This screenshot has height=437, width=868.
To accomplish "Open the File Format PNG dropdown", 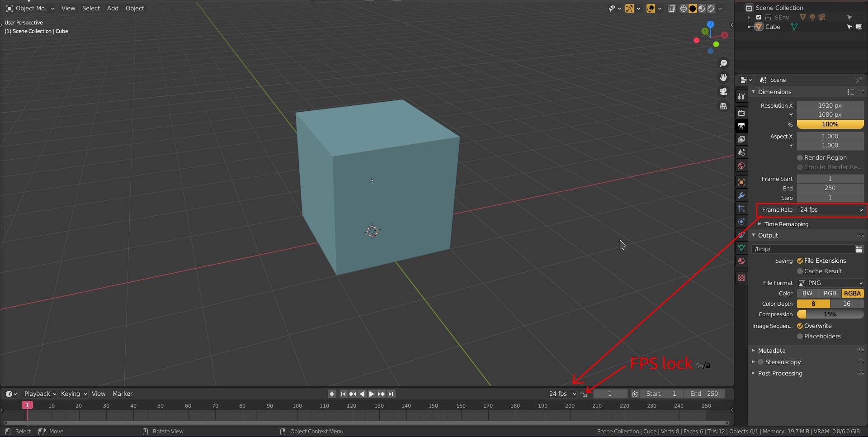I will point(831,283).
